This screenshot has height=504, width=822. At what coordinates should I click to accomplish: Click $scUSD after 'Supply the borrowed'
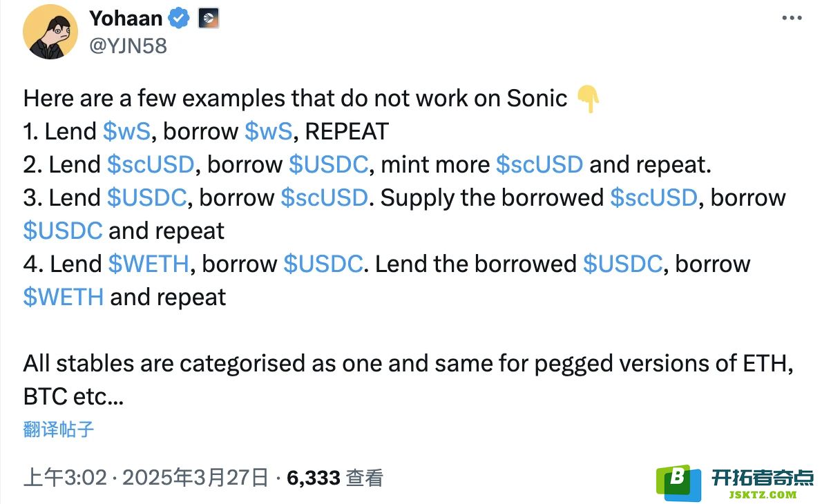[x=653, y=197]
